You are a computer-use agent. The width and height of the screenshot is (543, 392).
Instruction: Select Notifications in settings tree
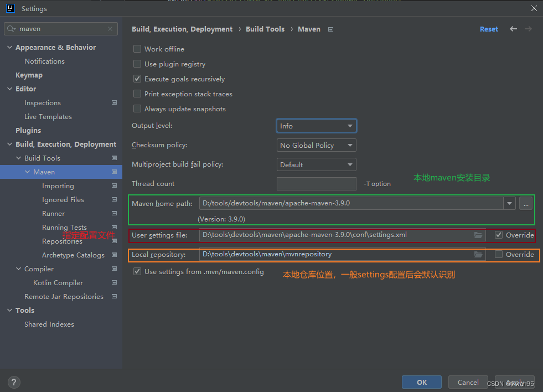click(44, 61)
